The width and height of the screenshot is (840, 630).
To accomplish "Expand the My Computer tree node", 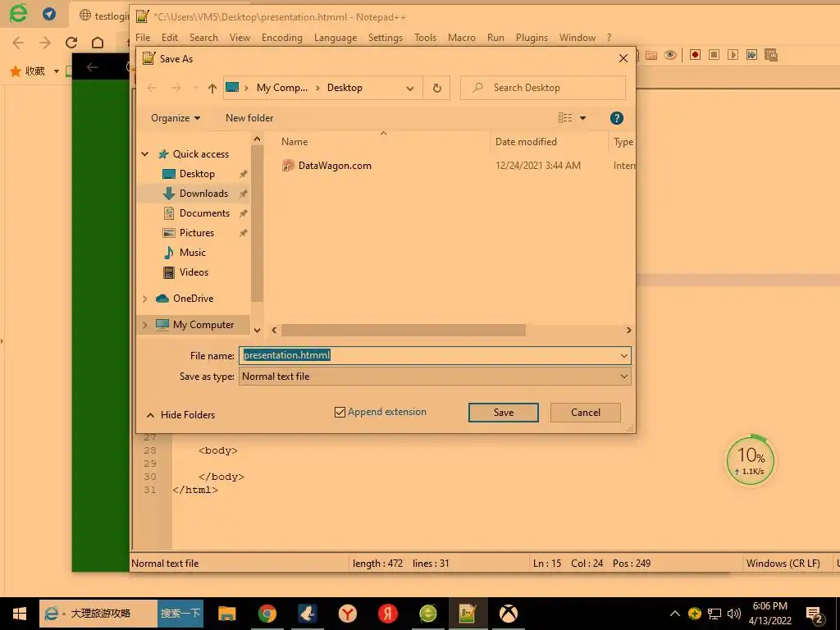I will pyautogui.click(x=144, y=325).
